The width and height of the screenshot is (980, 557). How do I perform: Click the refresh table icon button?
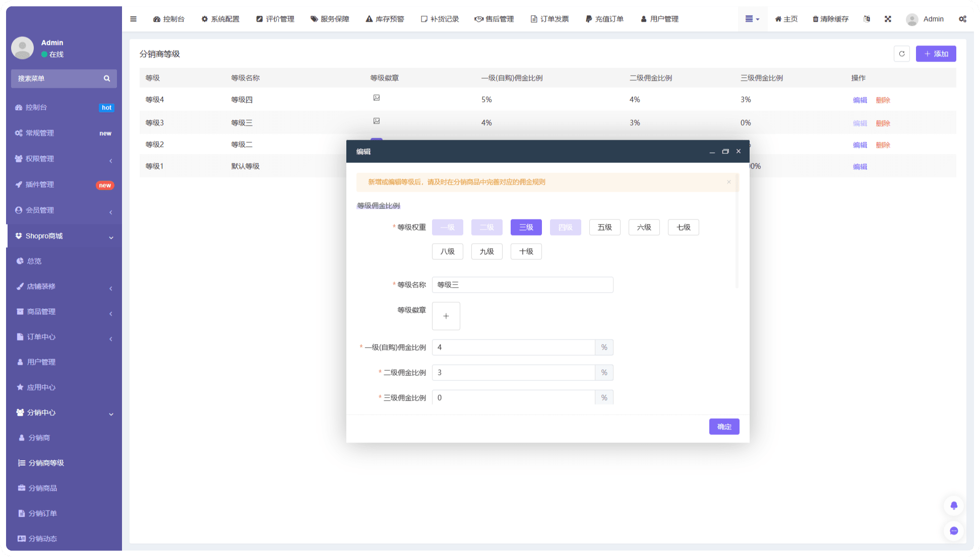coord(901,54)
